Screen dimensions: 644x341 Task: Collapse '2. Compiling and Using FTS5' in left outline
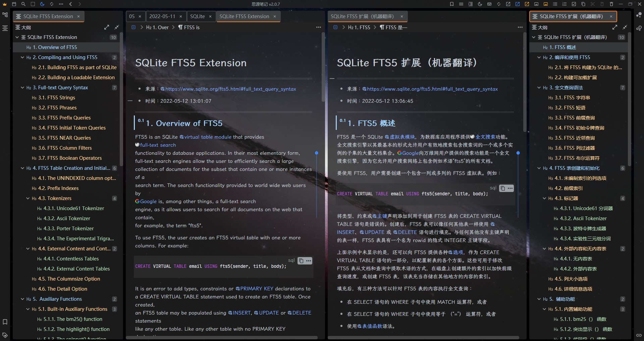(x=22, y=57)
